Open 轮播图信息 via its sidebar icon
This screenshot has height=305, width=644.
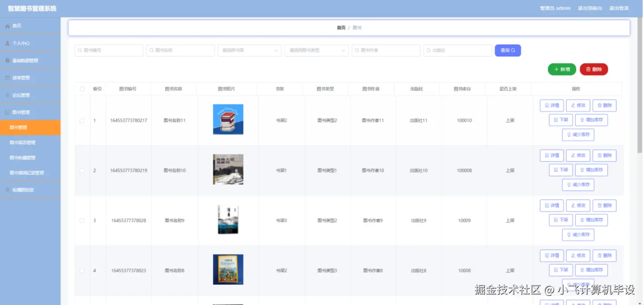pyautogui.click(x=8, y=190)
